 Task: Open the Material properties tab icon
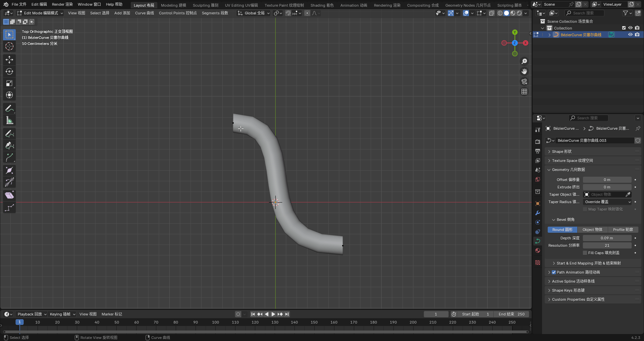(538, 250)
